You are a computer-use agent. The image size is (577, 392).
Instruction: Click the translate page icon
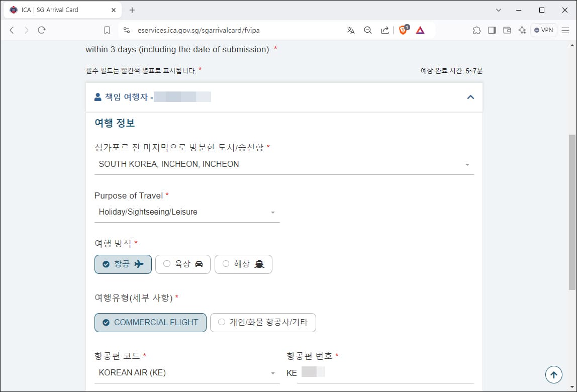coord(351,30)
